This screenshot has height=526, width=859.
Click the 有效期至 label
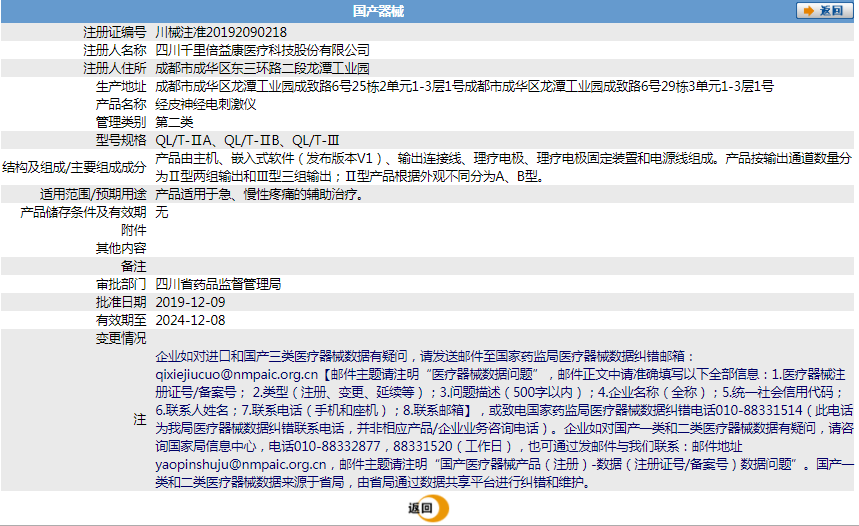121,321
